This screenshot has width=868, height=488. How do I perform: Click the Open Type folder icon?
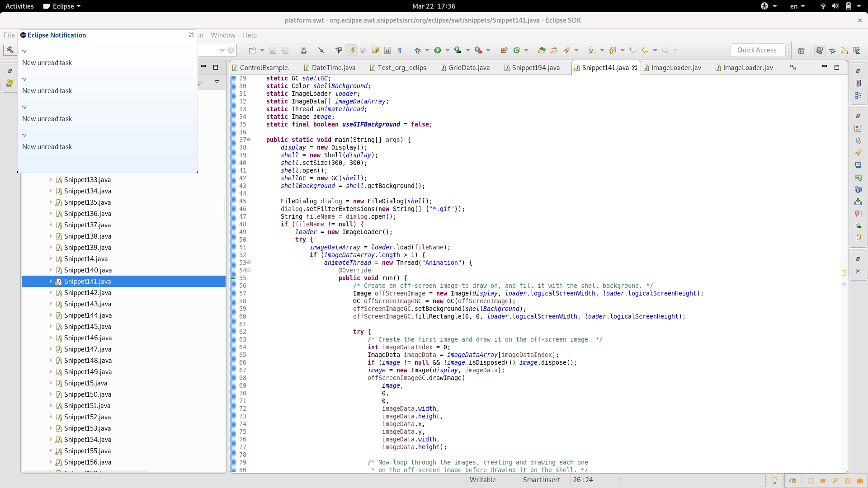click(542, 50)
